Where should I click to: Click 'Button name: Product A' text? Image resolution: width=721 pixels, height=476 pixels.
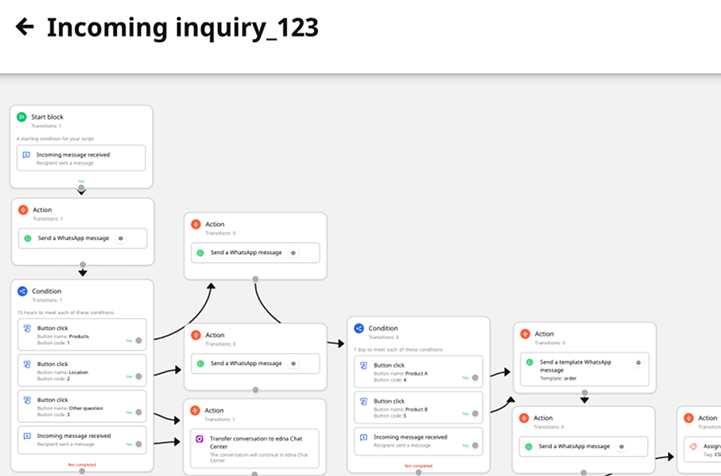click(x=401, y=374)
